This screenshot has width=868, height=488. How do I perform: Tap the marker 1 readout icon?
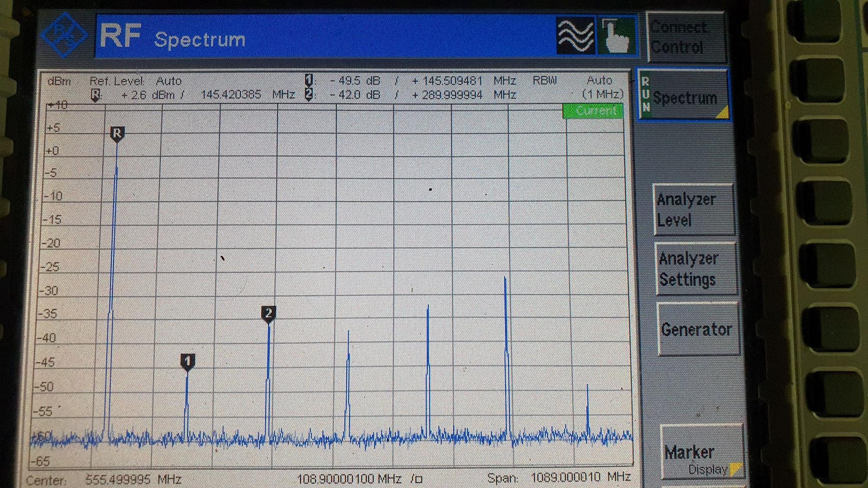pos(309,80)
